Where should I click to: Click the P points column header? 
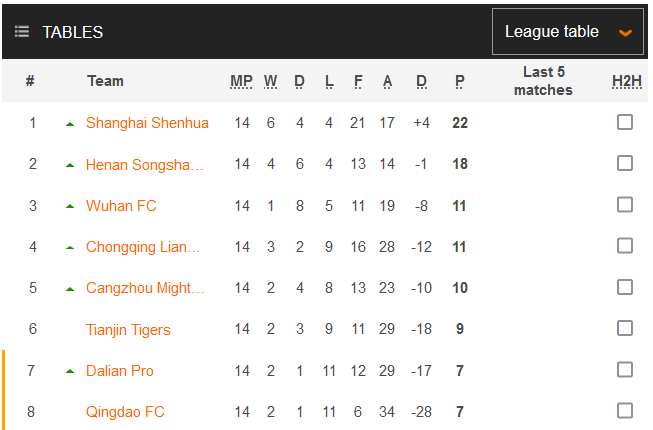[x=459, y=81]
